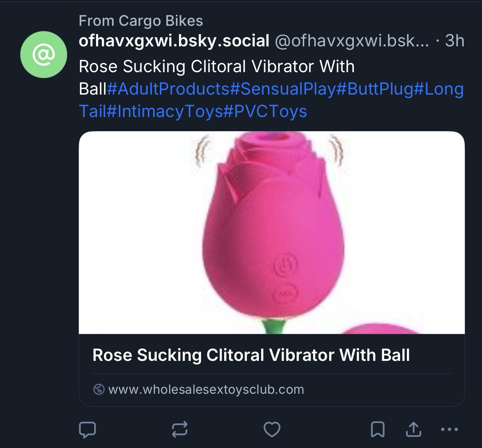Viewport: 482px width, 448px height.
Task: Click the reply speech bubble icon
Action: pos(87,429)
